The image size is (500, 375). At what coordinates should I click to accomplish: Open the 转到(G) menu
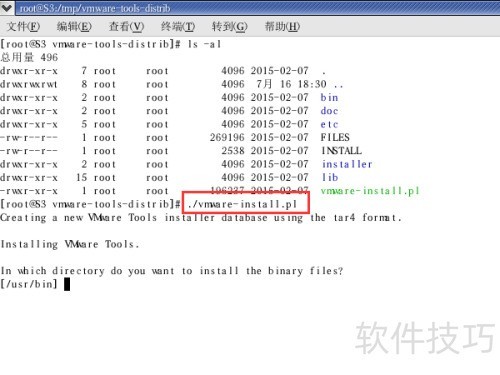click(x=230, y=26)
